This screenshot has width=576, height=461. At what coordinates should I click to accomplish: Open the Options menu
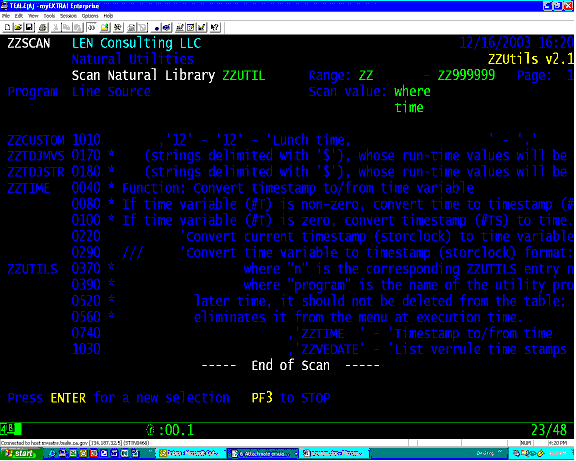pos(90,16)
